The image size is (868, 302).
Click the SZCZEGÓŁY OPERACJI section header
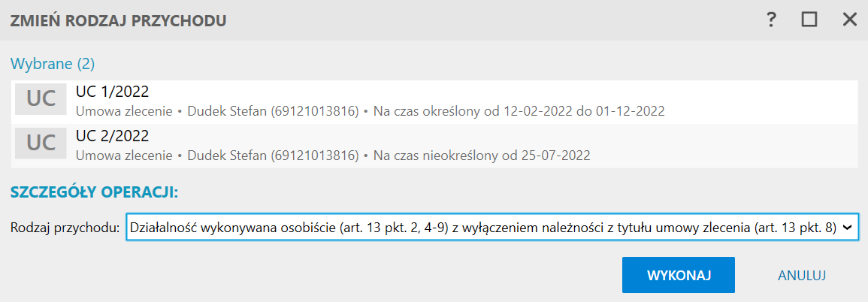94,192
